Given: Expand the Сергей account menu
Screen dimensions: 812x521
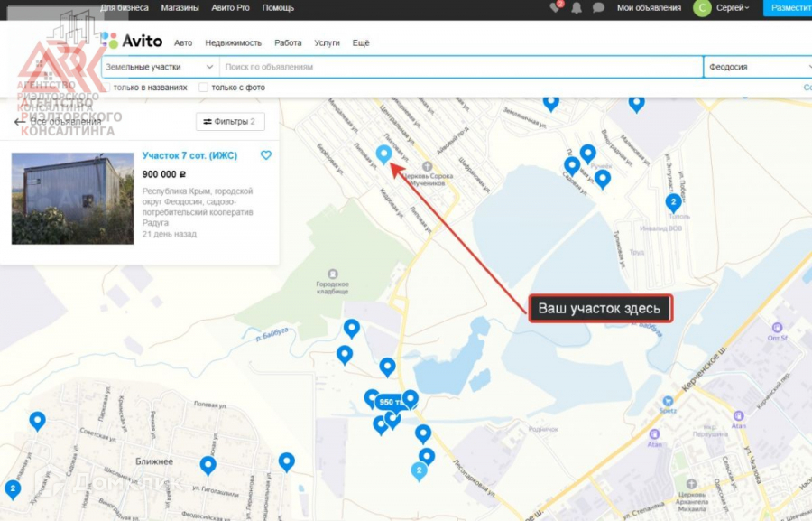Looking at the screenshot, I should point(733,8).
